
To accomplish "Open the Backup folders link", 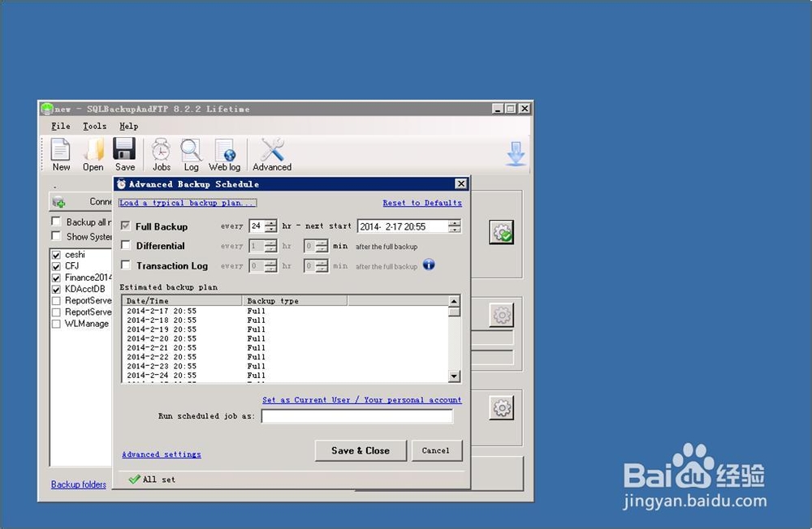I will (x=79, y=484).
